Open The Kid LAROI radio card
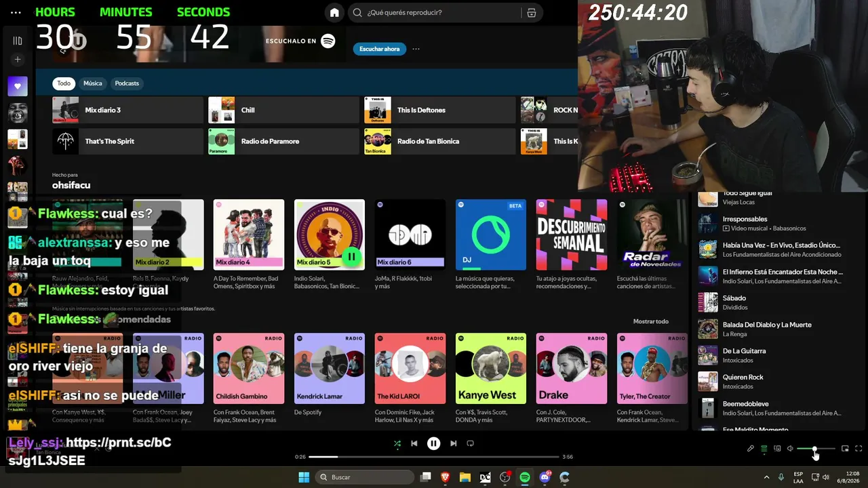This screenshot has width=868, height=488. 410,378
